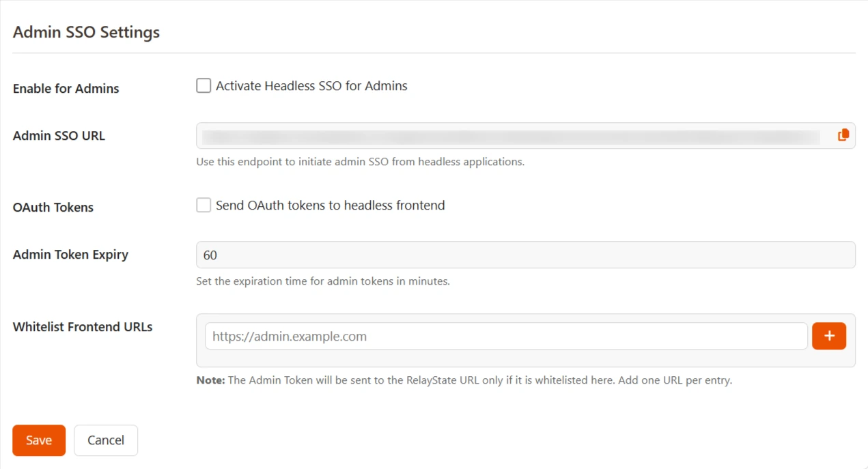868x469 pixels.
Task: Click Cancel to discard changes
Action: 105,440
